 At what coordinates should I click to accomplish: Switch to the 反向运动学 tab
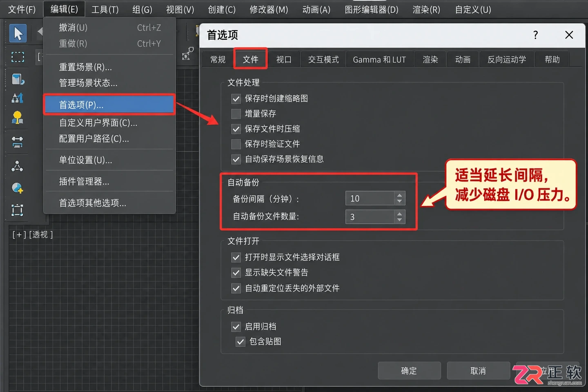point(507,60)
